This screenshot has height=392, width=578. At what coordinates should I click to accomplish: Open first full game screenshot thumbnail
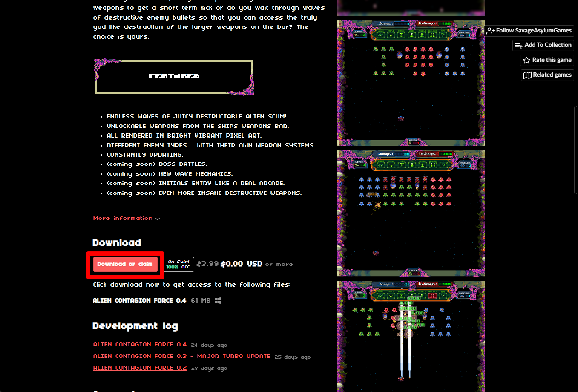point(411,83)
